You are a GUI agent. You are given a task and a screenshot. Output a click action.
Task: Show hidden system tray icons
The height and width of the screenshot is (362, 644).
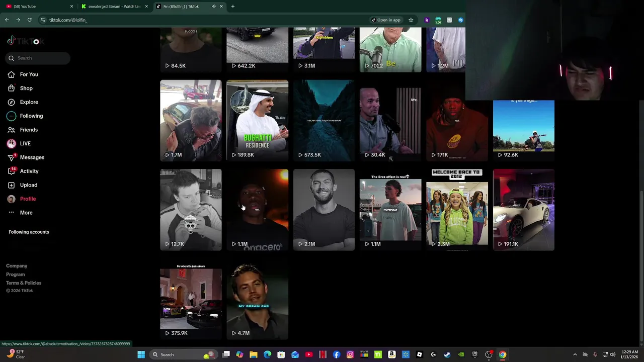[575, 355]
